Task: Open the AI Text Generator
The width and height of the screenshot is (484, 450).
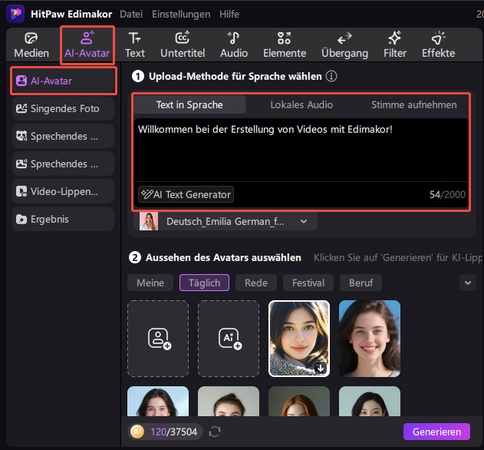Action: pyautogui.click(x=186, y=194)
